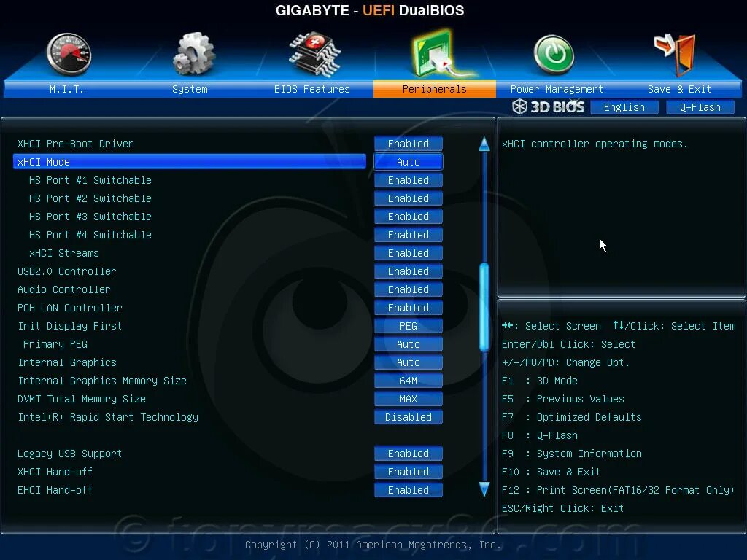The width and height of the screenshot is (747, 560).
Task: Open the Q-Flash utility
Action: [x=700, y=106]
